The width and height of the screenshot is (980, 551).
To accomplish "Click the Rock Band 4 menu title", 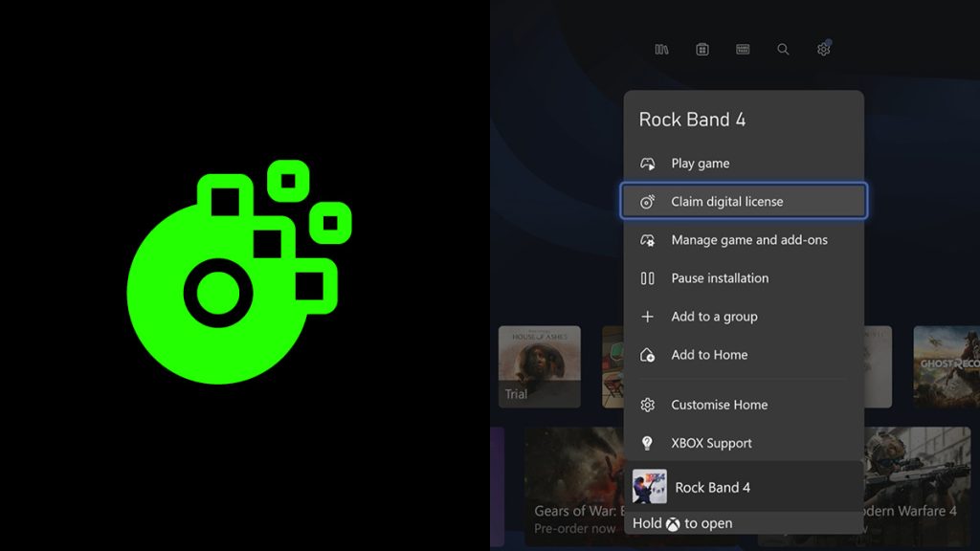I will 692,120.
